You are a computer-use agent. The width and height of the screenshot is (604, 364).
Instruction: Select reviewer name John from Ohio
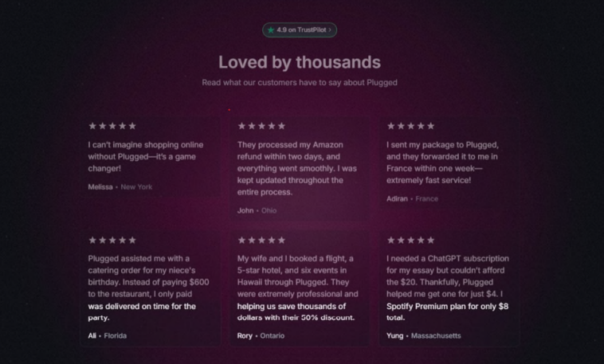click(245, 210)
